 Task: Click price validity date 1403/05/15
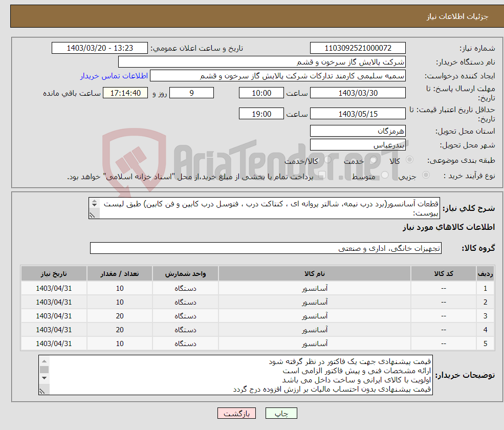point(358,114)
